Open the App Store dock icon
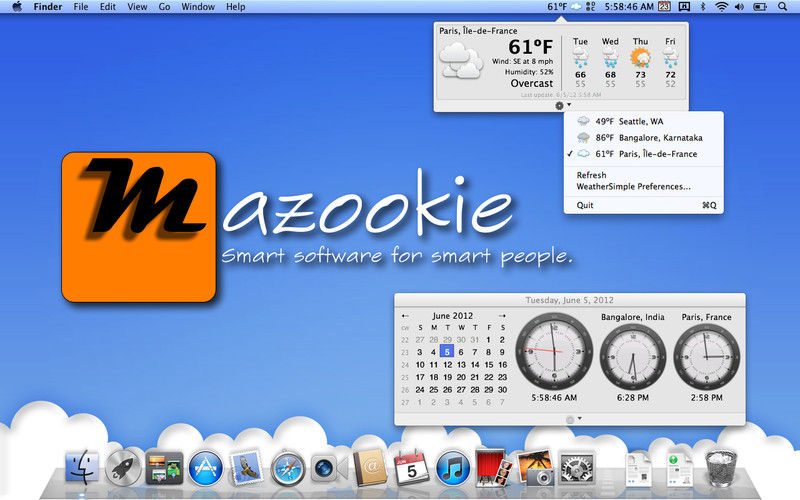The image size is (800, 500). tap(206, 468)
